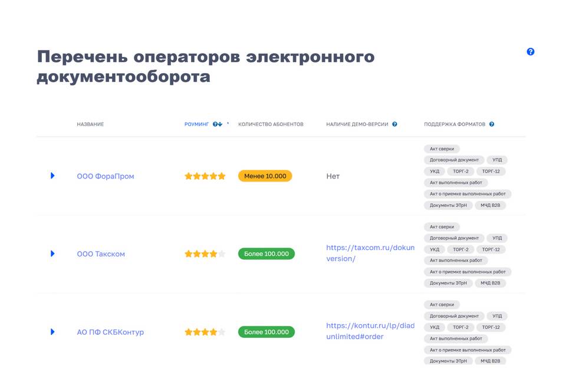Screen dimensions: 566x392
Task: Expand the ООО ФораПром row
Action: (x=52, y=176)
